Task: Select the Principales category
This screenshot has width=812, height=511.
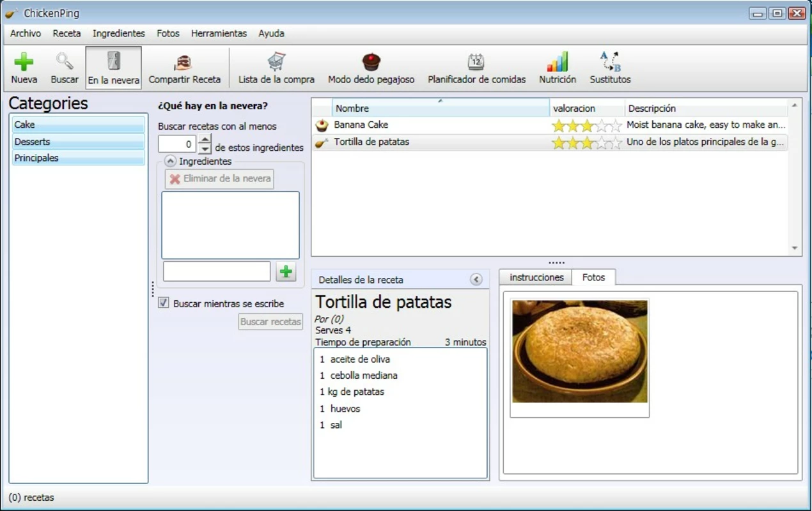Action: (x=79, y=158)
